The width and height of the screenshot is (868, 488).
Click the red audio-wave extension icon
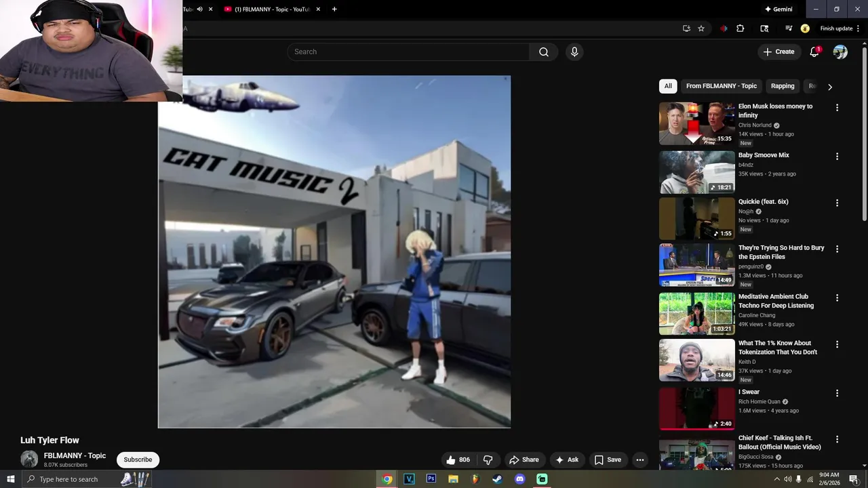[x=724, y=28]
